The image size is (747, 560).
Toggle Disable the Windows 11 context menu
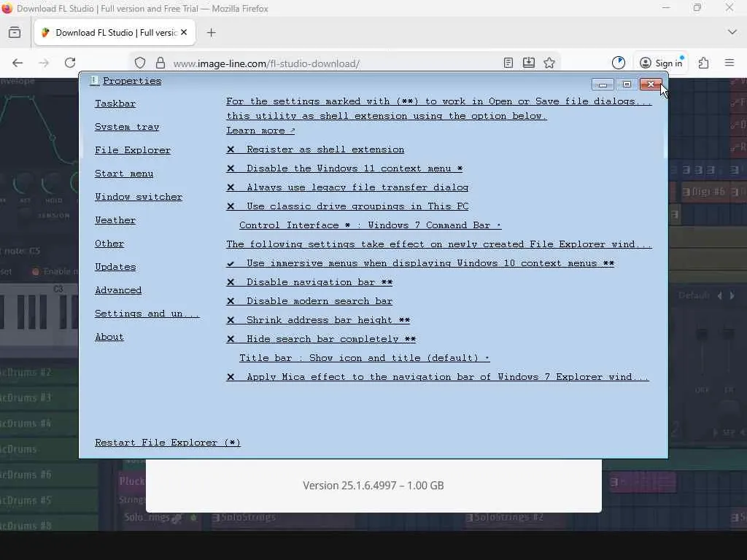344,168
